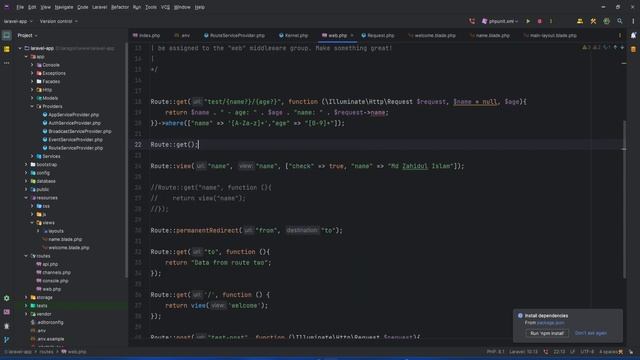Open the Laravel menu
The height and width of the screenshot is (360, 640).
click(99, 7)
